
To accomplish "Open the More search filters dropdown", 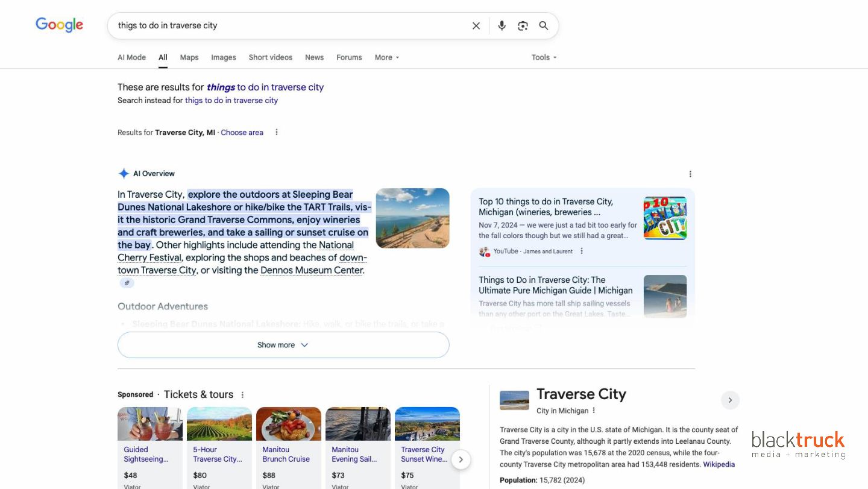I will pos(387,57).
